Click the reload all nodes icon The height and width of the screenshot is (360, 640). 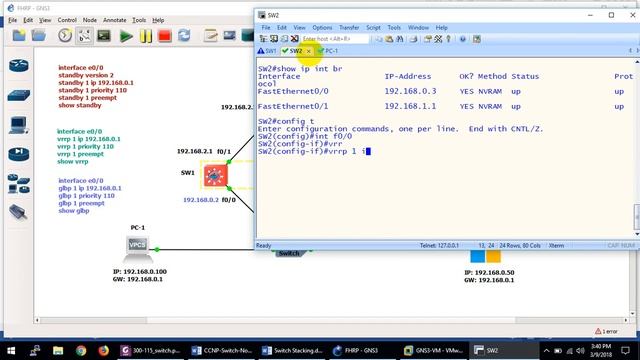coord(184,36)
